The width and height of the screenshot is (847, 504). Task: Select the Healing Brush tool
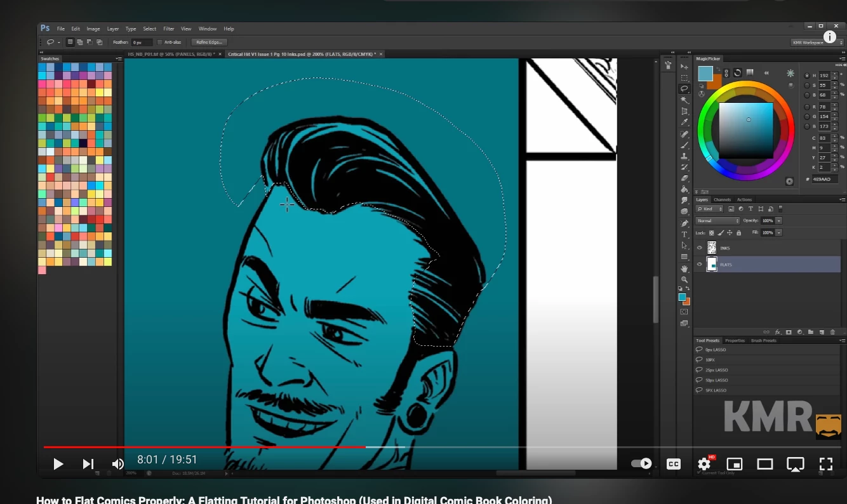pyautogui.click(x=684, y=134)
